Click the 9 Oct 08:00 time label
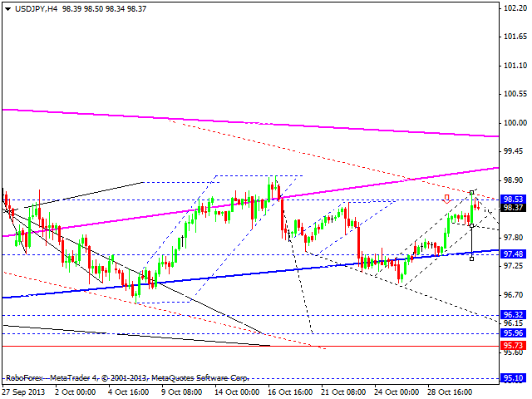 (x=181, y=392)
